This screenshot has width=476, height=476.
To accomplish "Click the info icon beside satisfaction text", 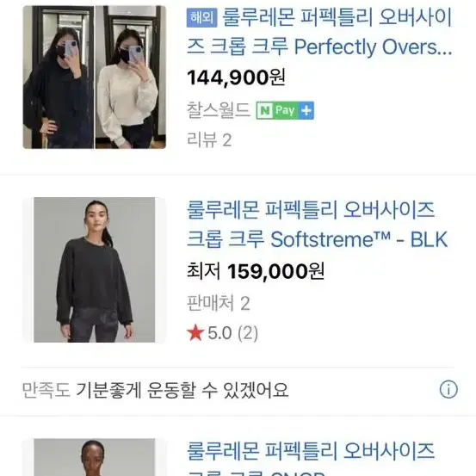I will pyautogui.click(x=448, y=389).
